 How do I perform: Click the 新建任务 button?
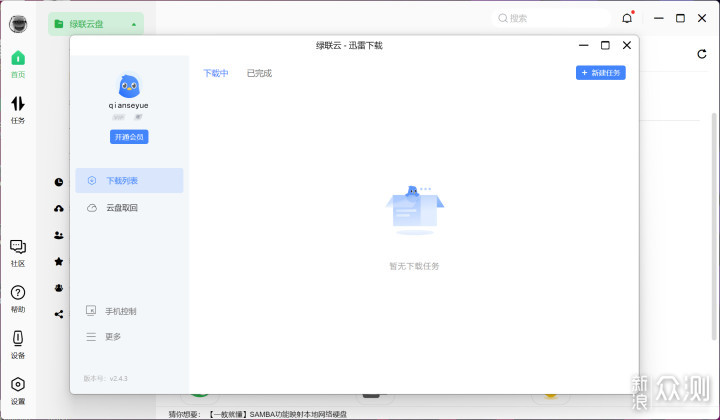click(601, 73)
